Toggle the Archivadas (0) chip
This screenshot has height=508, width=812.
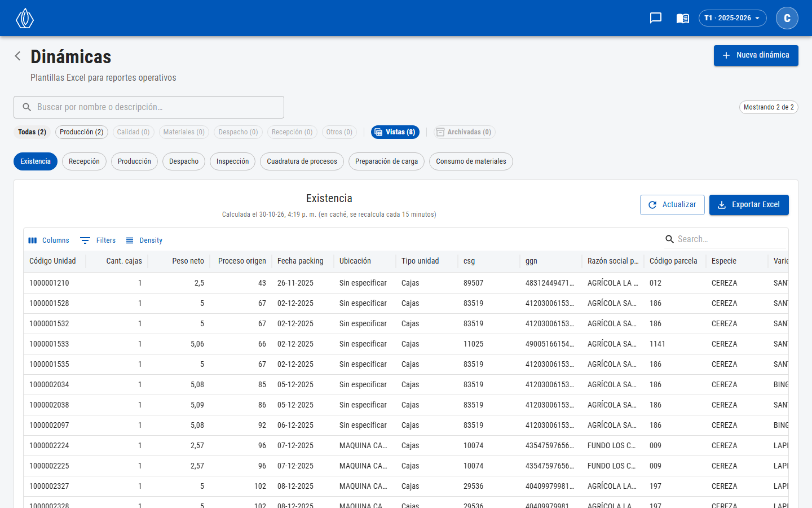click(465, 132)
